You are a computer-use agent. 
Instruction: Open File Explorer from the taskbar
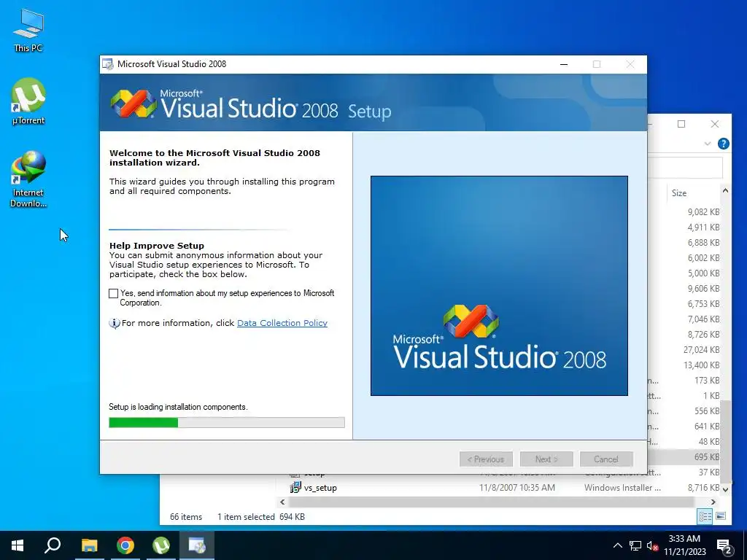89,545
